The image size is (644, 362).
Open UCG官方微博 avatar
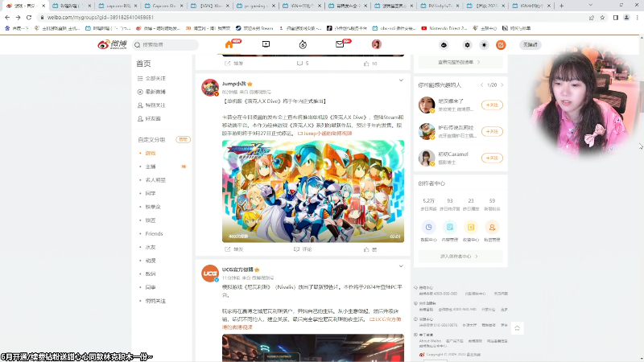[210, 274]
